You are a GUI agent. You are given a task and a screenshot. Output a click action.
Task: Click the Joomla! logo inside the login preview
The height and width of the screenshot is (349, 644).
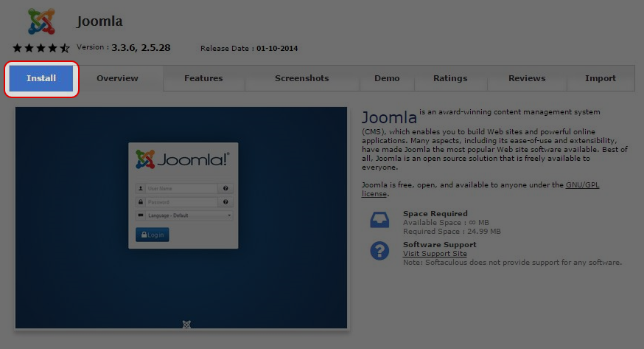183,159
